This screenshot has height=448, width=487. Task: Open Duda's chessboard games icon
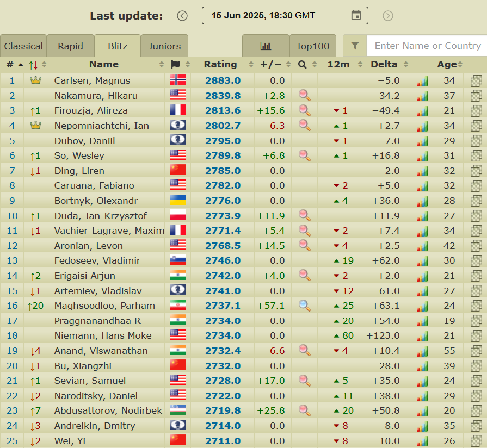pos(476,216)
